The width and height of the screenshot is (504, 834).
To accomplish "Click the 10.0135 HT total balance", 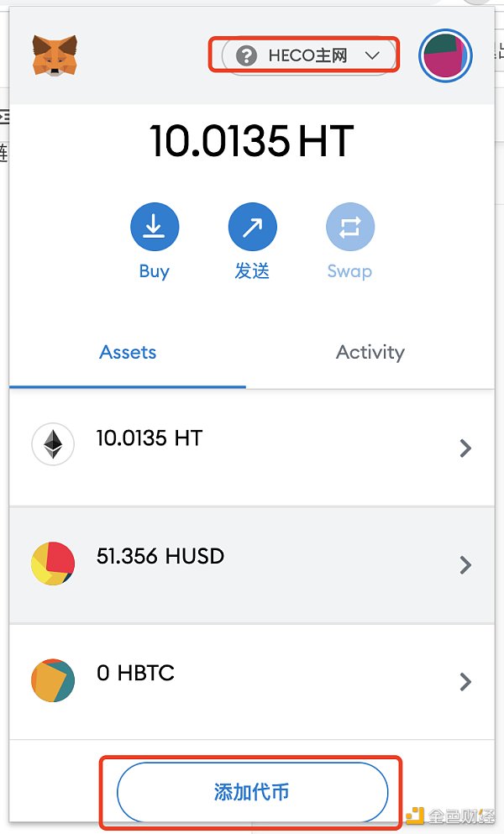I will coord(252,141).
